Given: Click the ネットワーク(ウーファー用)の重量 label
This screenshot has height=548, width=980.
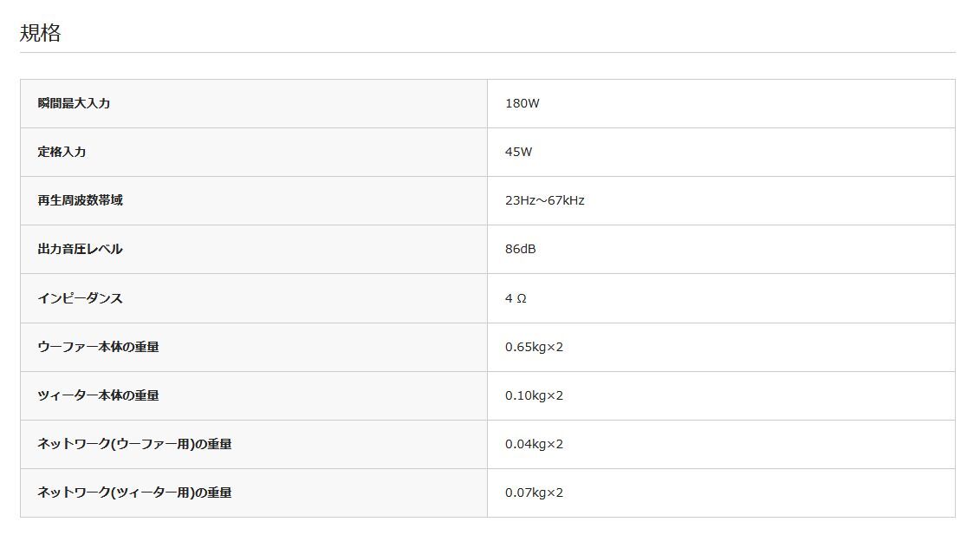Looking at the screenshot, I should [134, 444].
